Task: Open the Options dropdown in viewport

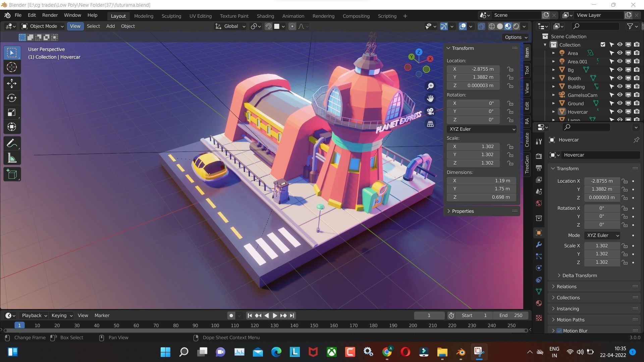Action: click(x=516, y=37)
